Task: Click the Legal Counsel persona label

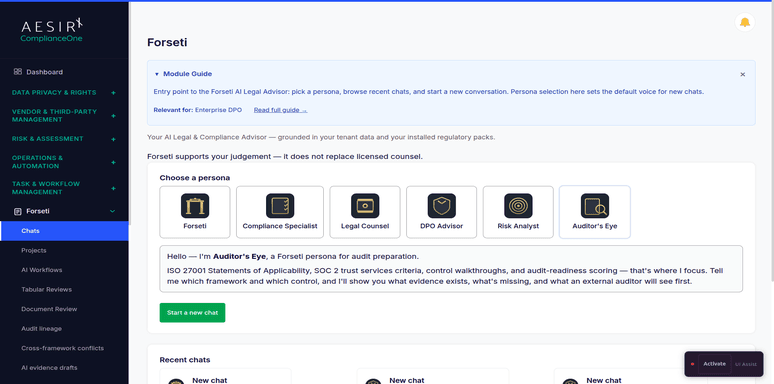Action: [365, 226]
